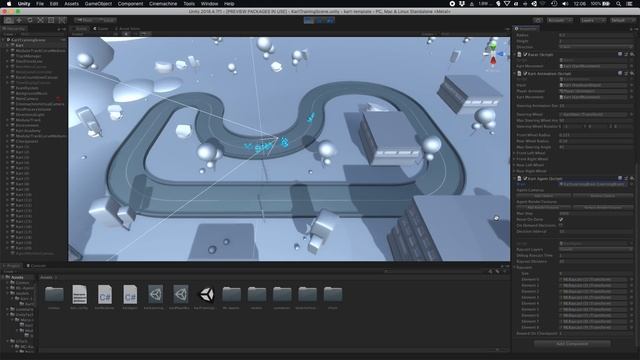The width and height of the screenshot is (640, 360).
Task: Select the text document asset thumbnail
Action: click(x=80, y=294)
